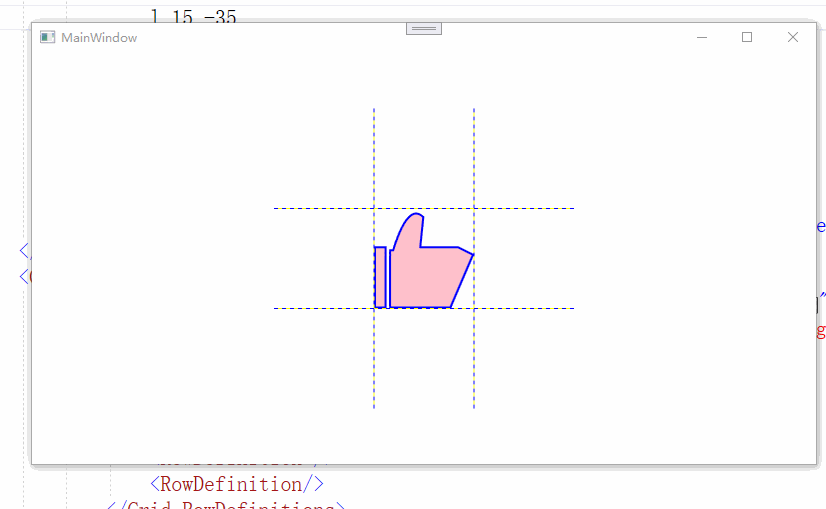Maximize the MainWindow window
Image resolution: width=826 pixels, height=509 pixels.
click(747, 37)
